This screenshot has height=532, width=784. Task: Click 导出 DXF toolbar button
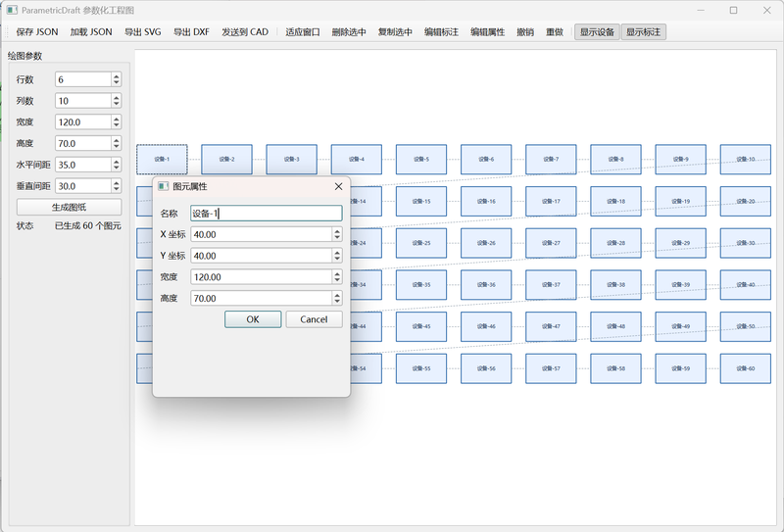(191, 32)
